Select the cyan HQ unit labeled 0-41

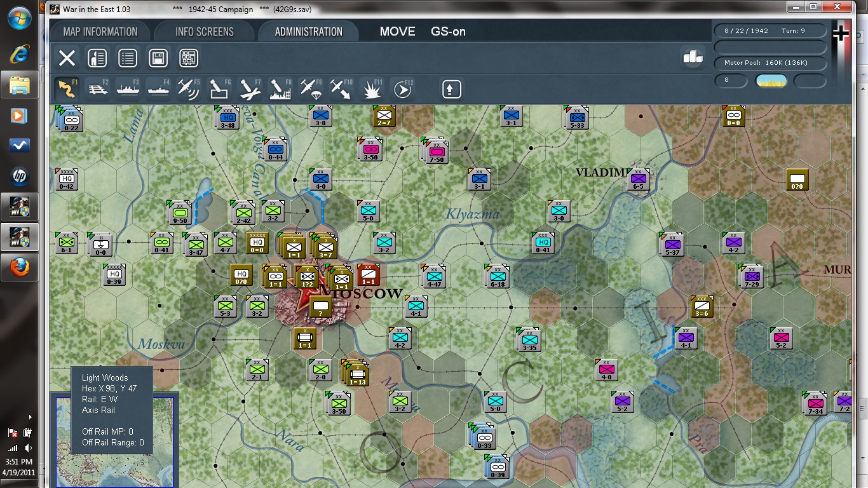[x=543, y=242]
